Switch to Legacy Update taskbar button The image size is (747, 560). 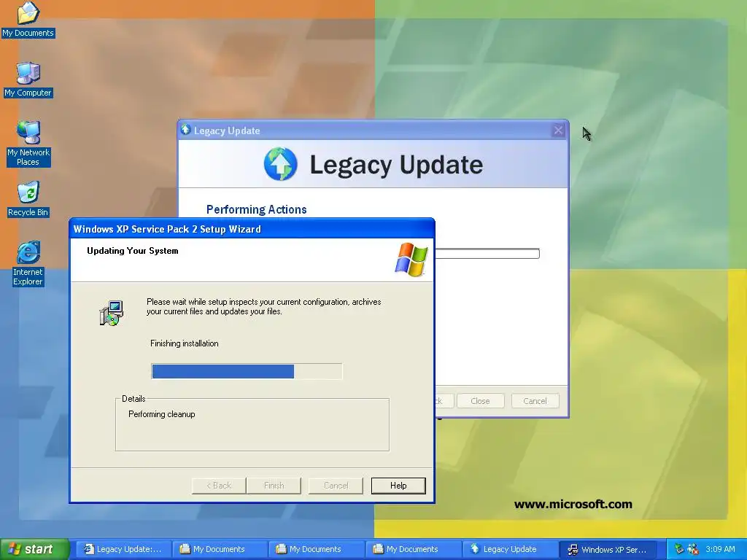(x=509, y=549)
